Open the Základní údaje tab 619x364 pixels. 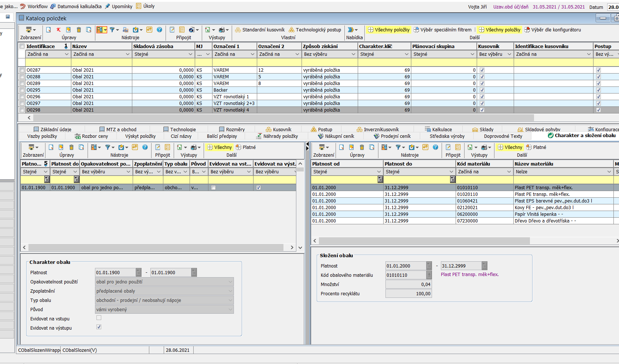pyautogui.click(x=52, y=129)
